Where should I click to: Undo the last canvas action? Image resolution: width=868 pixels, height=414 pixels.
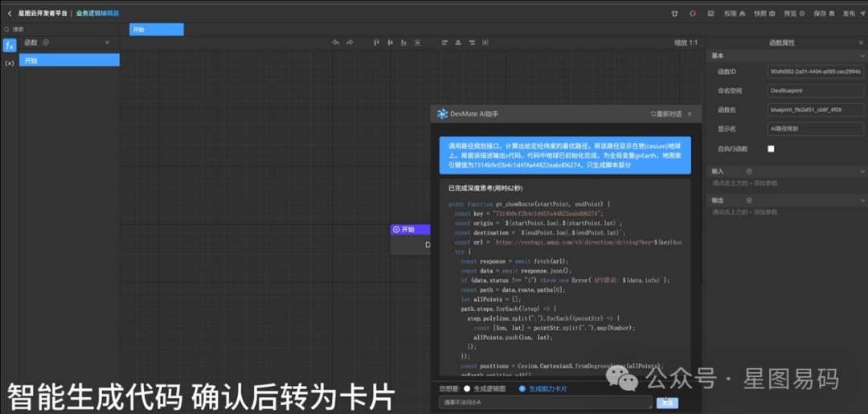[x=335, y=43]
